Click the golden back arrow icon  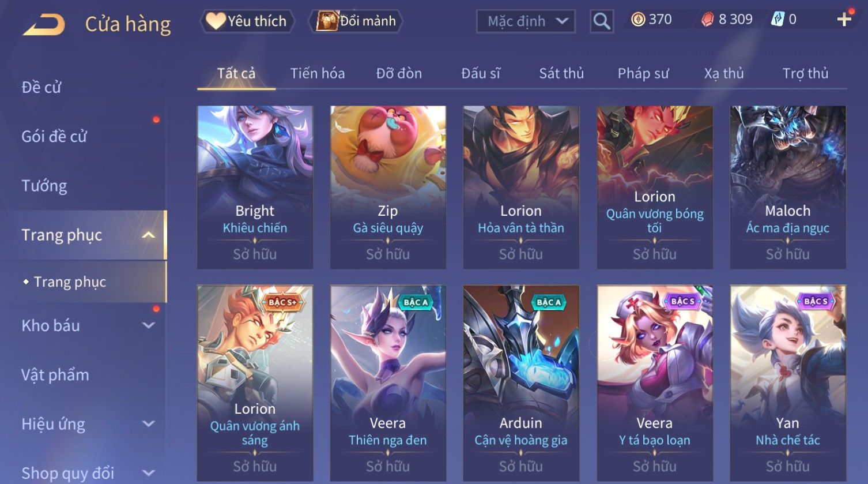(44, 25)
